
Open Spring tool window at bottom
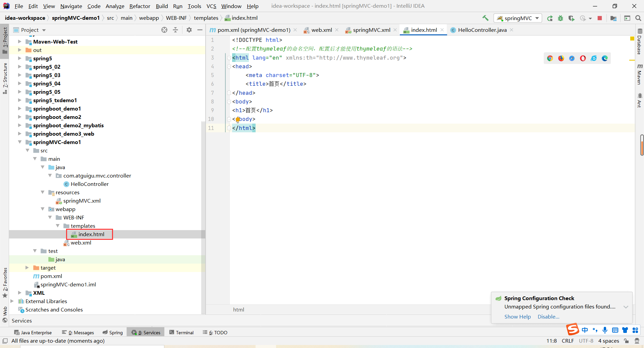pyautogui.click(x=113, y=333)
